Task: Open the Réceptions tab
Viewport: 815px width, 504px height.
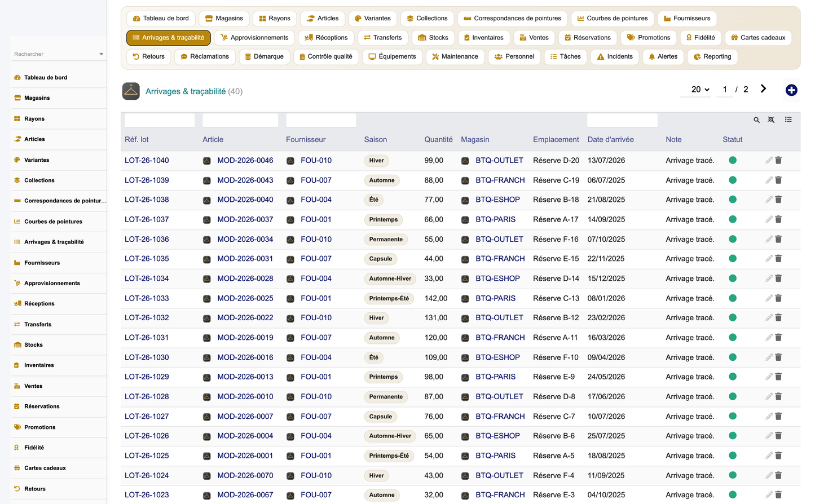Action: click(x=326, y=38)
